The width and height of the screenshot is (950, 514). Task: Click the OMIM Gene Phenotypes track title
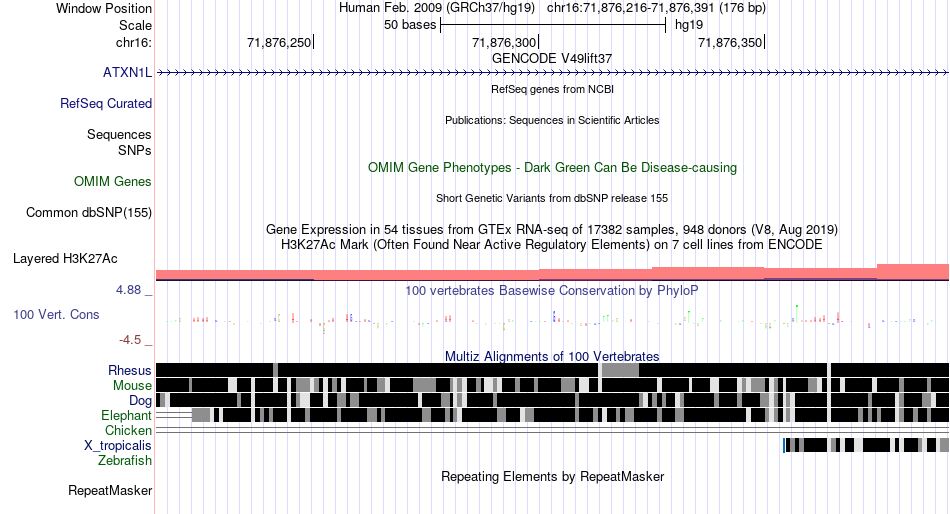552,168
